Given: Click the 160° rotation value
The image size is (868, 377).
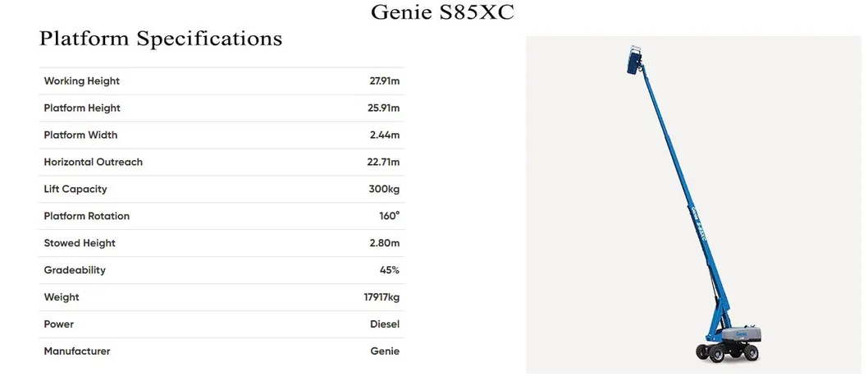Looking at the screenshot, I should [x=388, y=217].
